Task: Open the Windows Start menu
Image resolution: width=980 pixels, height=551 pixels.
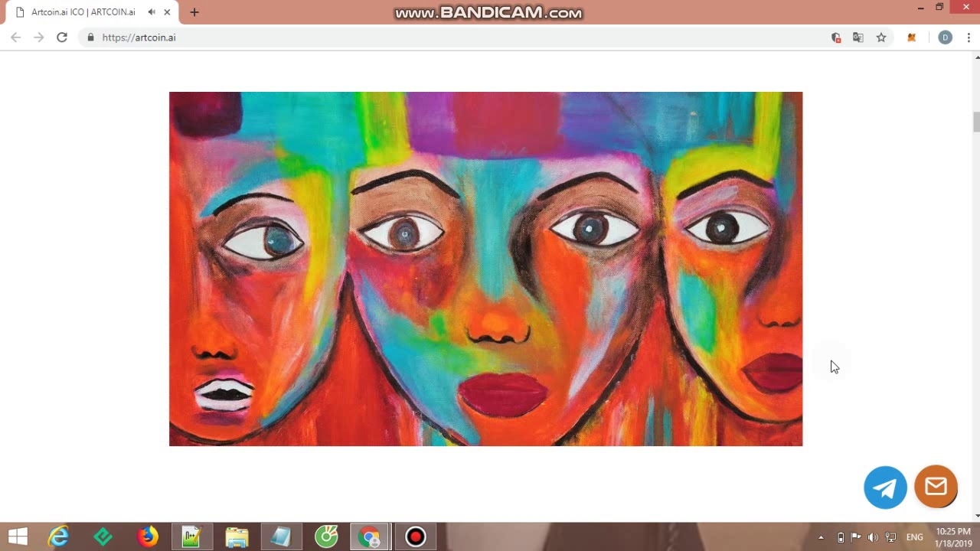Action: click(18, 536)
